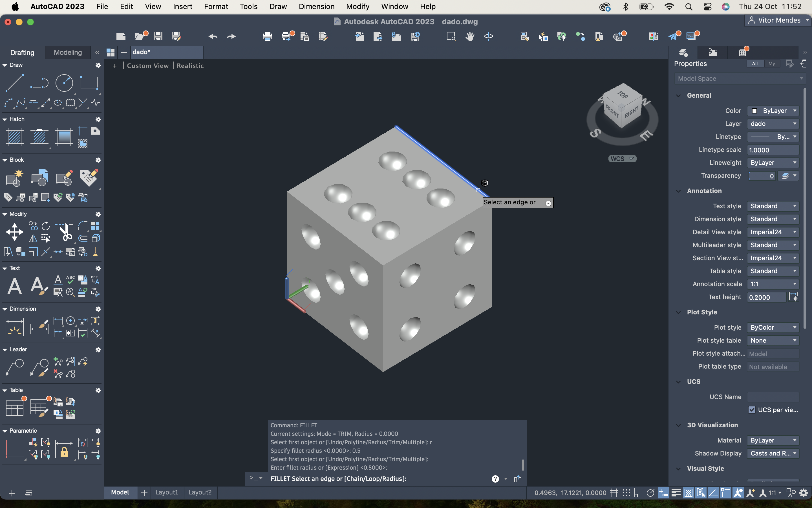Open the Modify menu
This screenshot has width=812, height=508.
point(358,6)
